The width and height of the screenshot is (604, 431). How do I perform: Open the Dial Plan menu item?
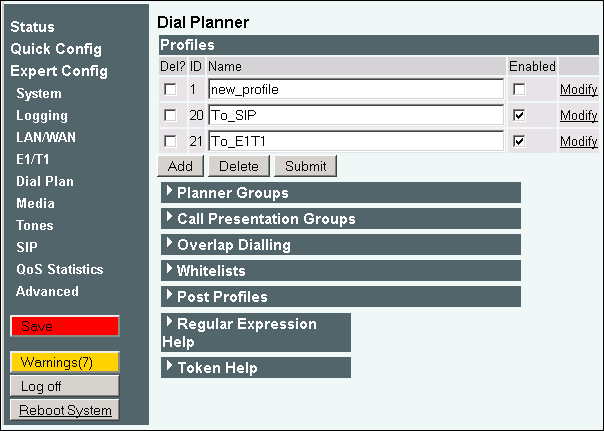(x=45, y=181)
